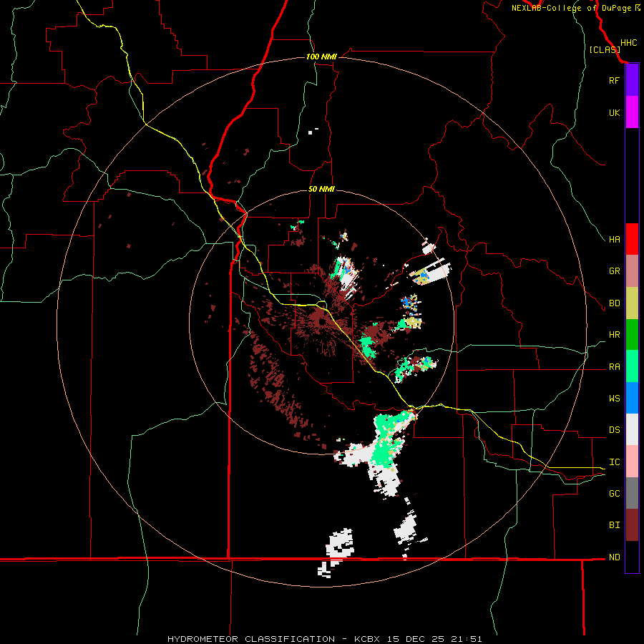Click the HR legend label
This screenshot has width=644, height=644.
click(614, 335)
